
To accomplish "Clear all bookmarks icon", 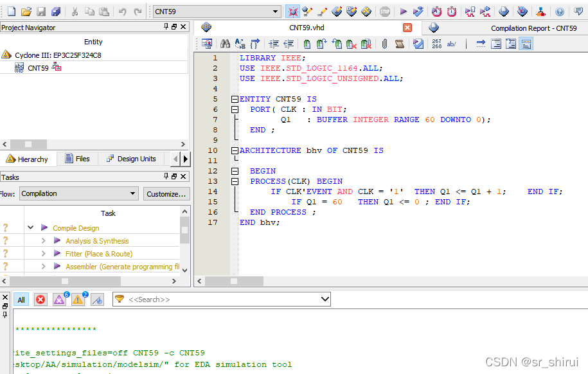I will point(366,44).
